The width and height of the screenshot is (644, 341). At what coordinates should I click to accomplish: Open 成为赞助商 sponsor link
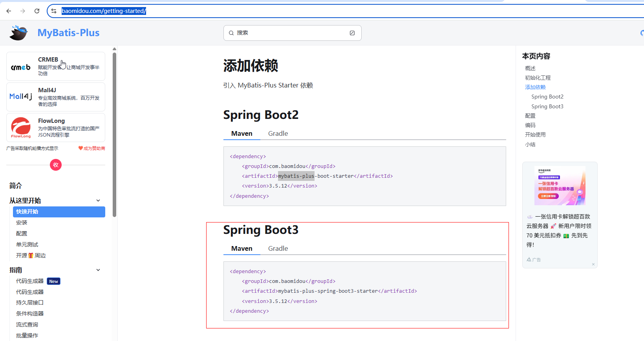tap(92, 148)
